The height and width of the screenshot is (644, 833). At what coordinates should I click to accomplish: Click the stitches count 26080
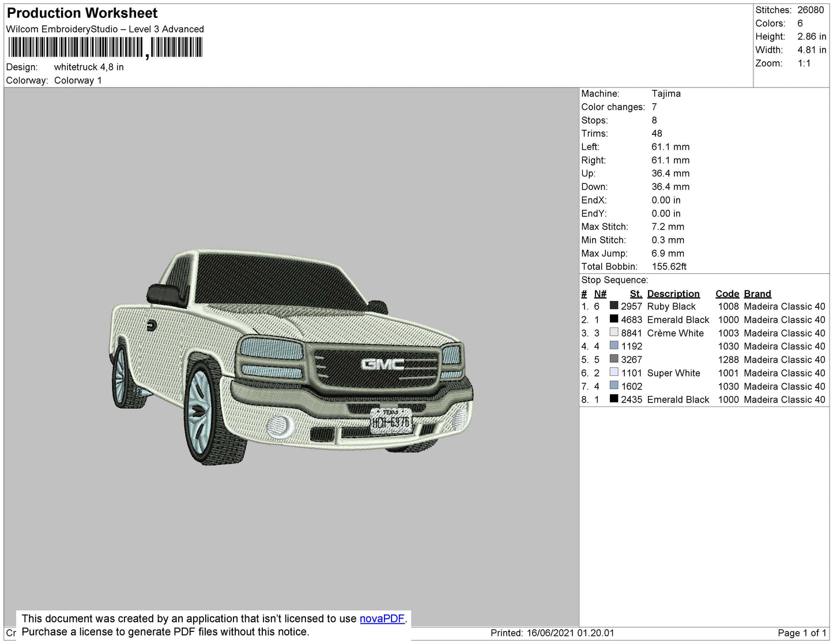click(811, 10)
